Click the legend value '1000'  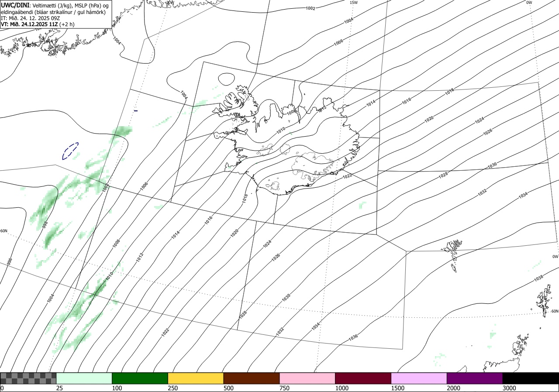tap(342, 388)
